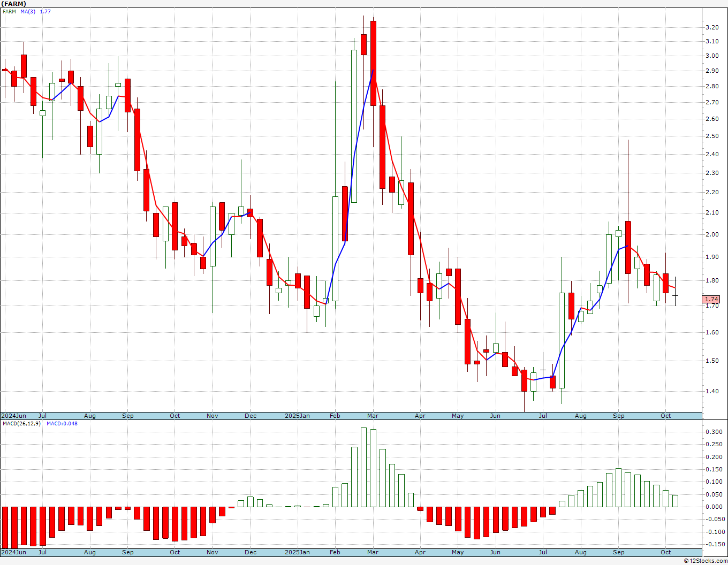
Task: Click the 0.300 MACD axis label
Action: pyautogui.click(x=714, y=432)
